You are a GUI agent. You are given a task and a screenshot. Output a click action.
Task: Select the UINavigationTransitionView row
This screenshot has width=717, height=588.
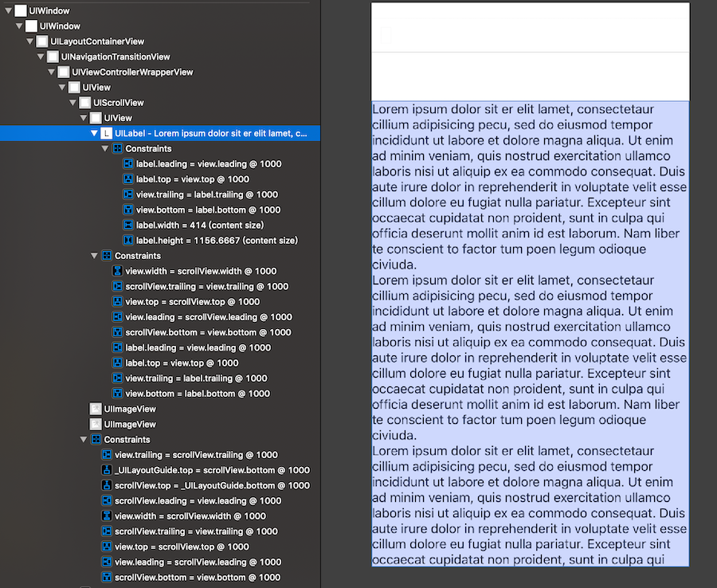point(160,57)
